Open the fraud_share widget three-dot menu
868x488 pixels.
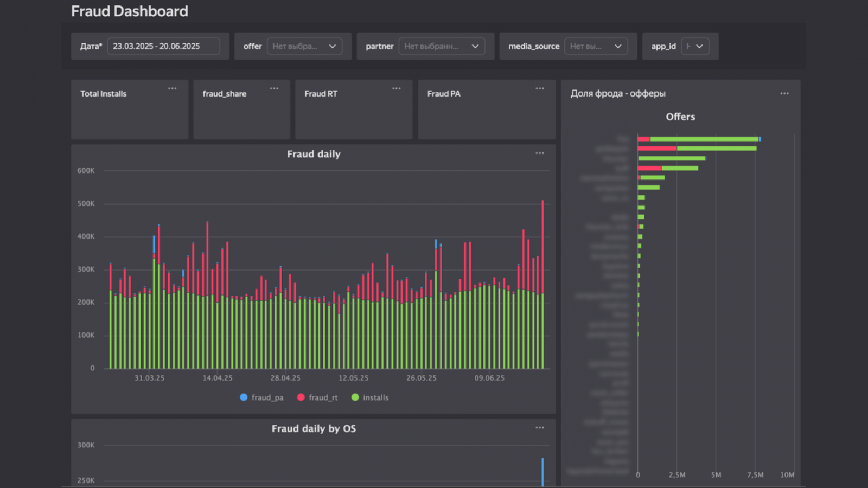(274, 88)
